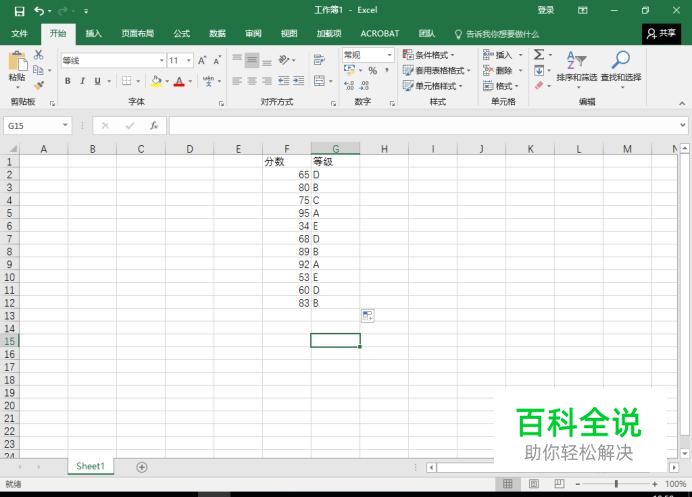The height and width of the screenshot is (497, 692).
Task: Toggle top vertical alignment
Action: [237, 58]
